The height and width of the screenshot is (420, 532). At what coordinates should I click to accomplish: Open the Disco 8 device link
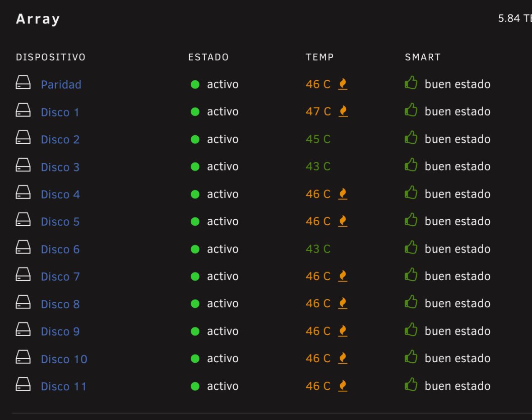[x=60, y=304]
